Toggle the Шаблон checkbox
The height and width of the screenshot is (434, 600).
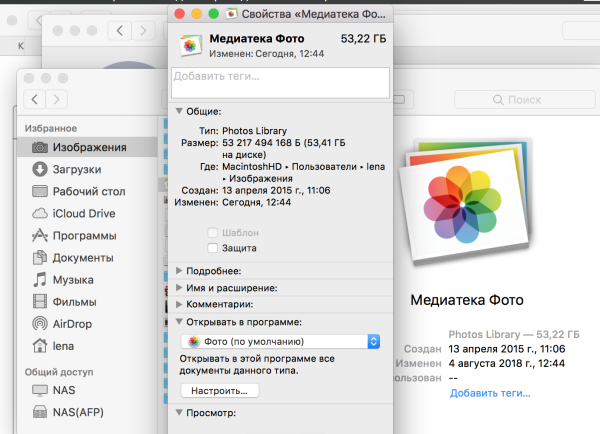(x=212, y=232)
